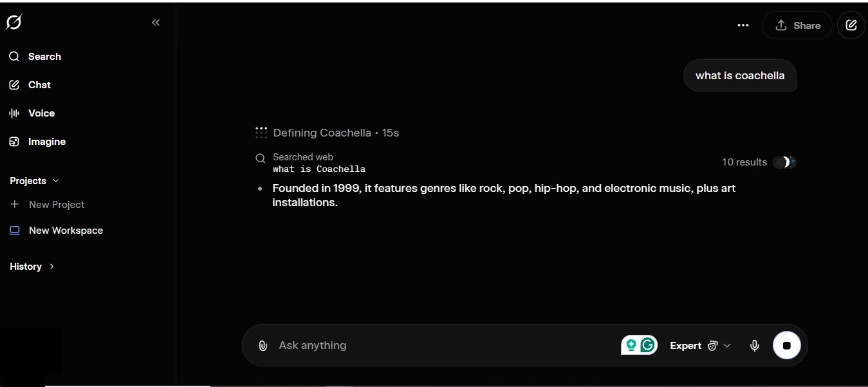Viewport: 868px width, 387px height.
Task: Click the Grok logo icon
Action: (x=14, y=23)
